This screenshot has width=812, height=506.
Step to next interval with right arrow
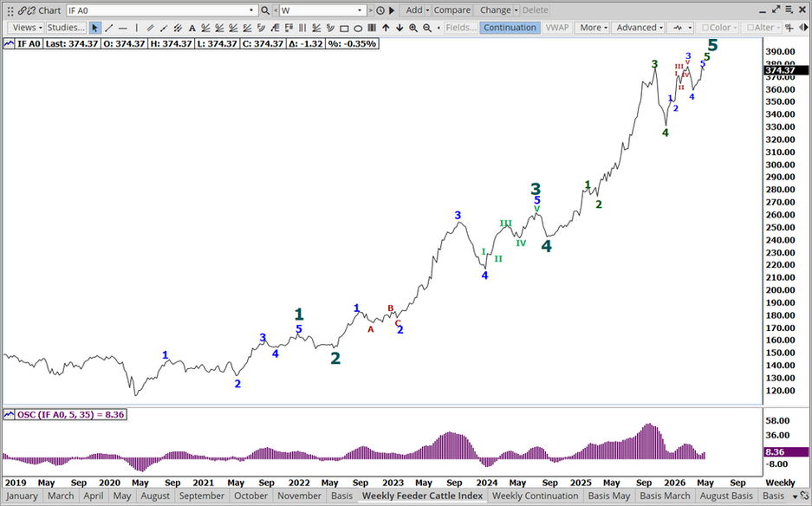[x=370, y=10]
